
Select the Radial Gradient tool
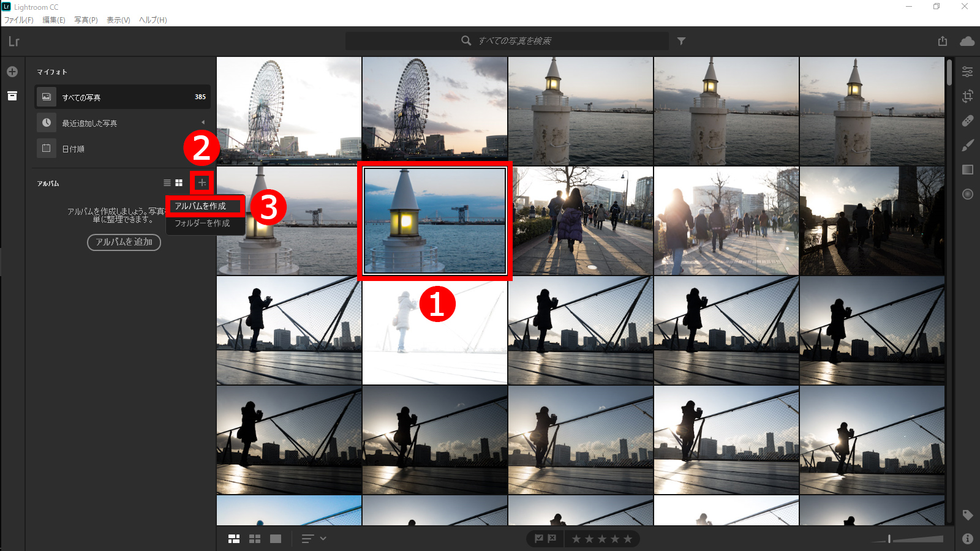click(968, 194)
